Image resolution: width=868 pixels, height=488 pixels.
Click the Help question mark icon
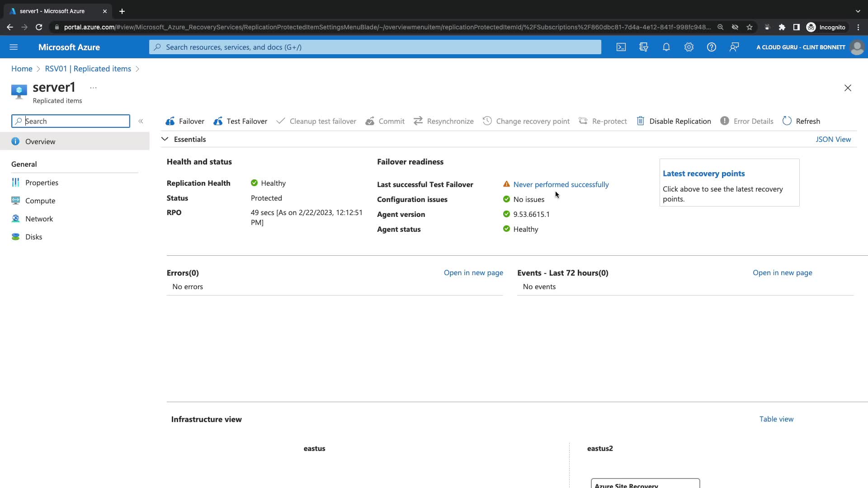(x=712, y=47)
